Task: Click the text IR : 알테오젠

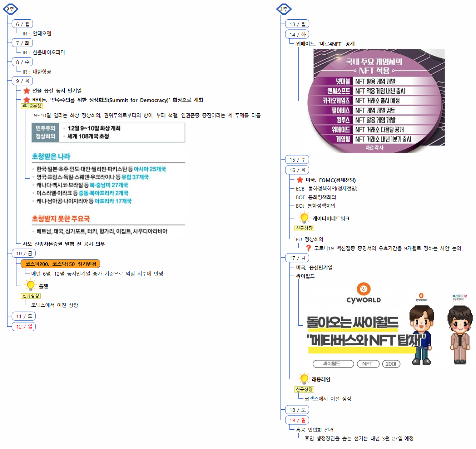Action: (x=37, y=33)
